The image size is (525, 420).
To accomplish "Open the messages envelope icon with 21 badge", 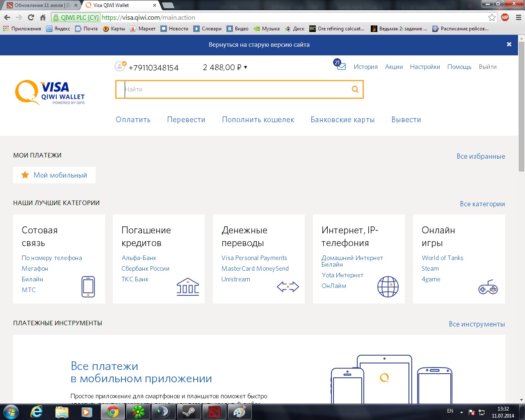I will point(340,65).
